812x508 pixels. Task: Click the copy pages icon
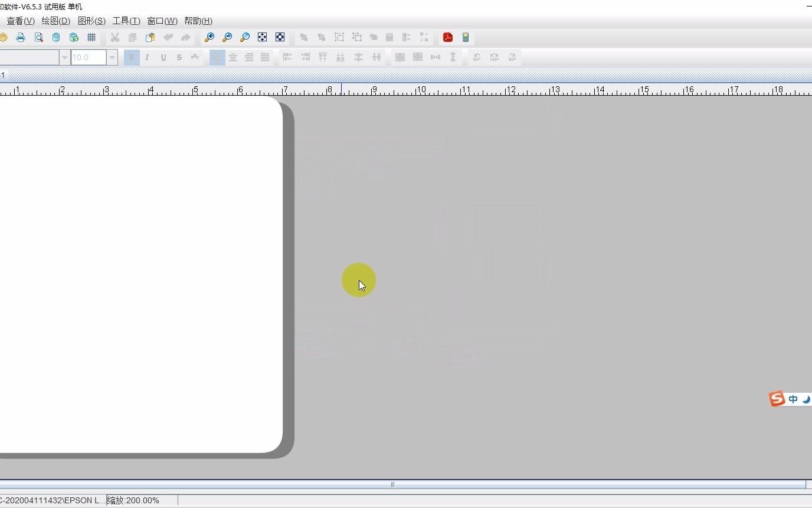point(133,37)
